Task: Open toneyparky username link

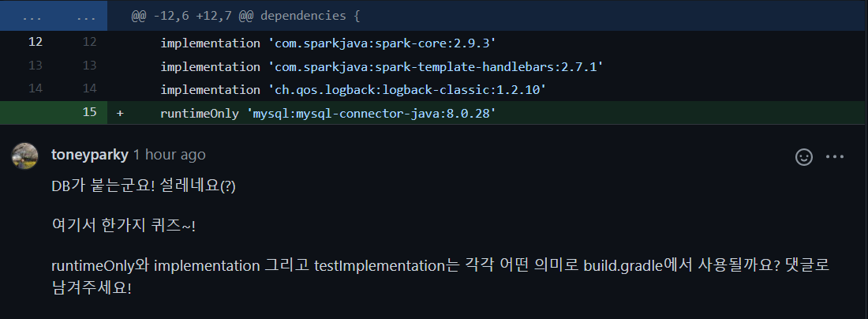Action: tap(90, 155)
